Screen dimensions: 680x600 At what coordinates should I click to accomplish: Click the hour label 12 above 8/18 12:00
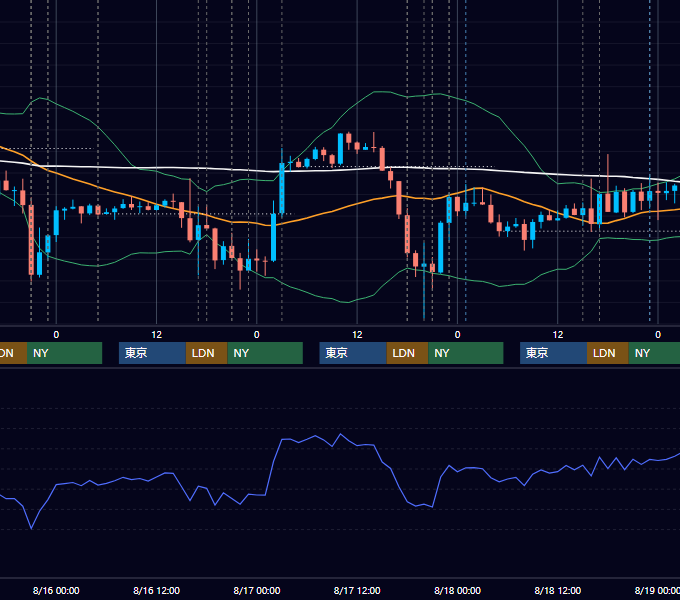click(x=558, y=335)
